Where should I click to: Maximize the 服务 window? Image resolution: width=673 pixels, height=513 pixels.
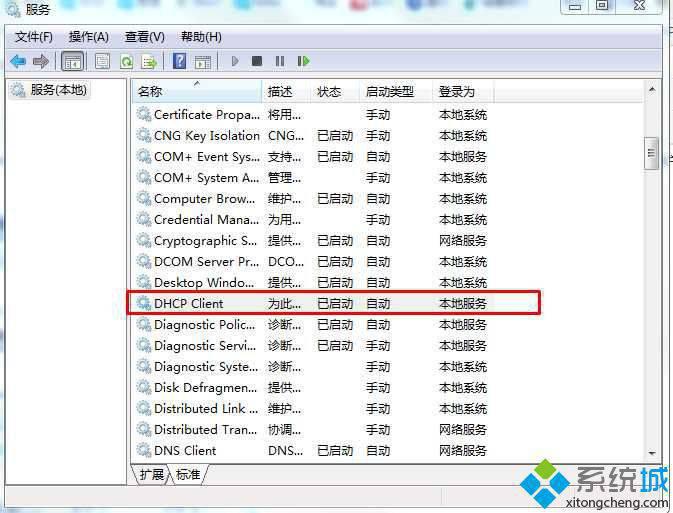click(x=602, y=6)
